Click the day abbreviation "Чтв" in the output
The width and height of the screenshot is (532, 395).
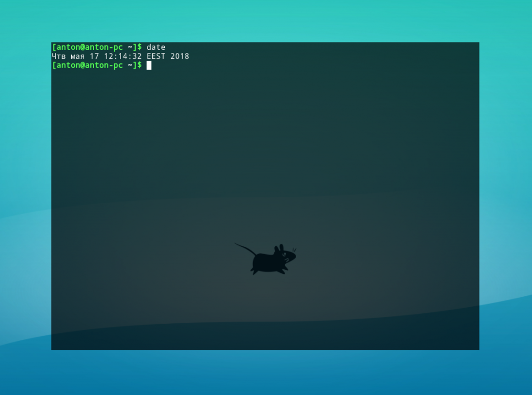[x=59, y=56]
